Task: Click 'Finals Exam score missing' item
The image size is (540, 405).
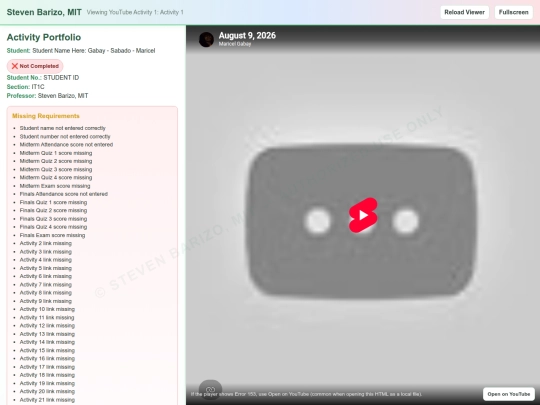Action: 52,235
